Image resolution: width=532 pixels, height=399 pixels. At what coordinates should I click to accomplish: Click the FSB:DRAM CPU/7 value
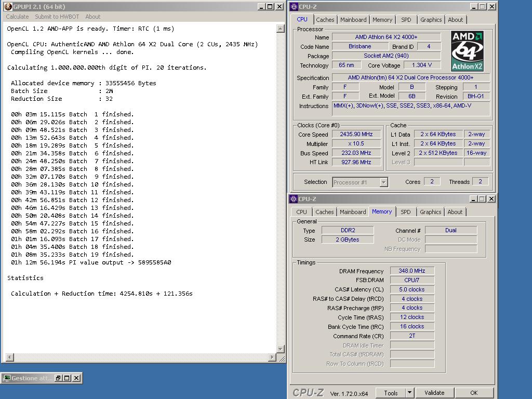412,280
